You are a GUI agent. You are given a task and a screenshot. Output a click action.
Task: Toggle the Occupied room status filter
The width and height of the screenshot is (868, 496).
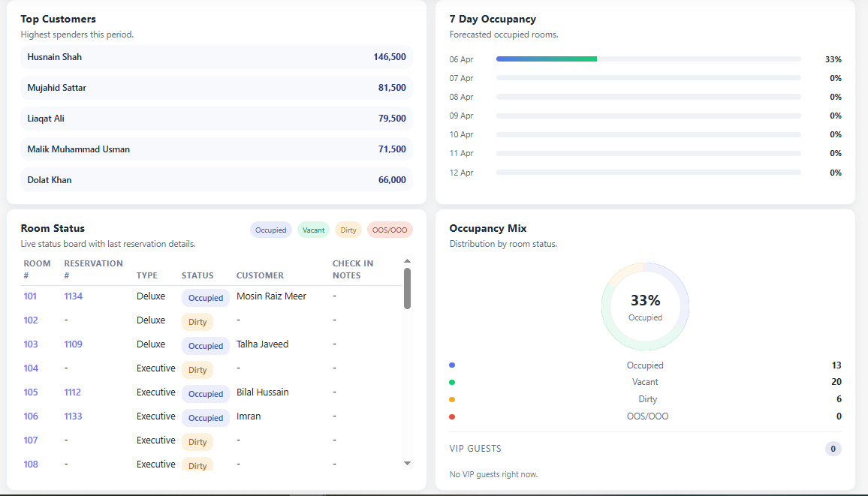tap(270, 230)
